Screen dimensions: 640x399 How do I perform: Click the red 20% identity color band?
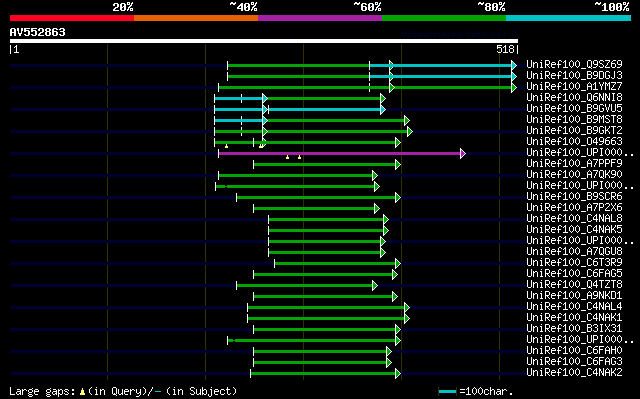click(72, 18)
